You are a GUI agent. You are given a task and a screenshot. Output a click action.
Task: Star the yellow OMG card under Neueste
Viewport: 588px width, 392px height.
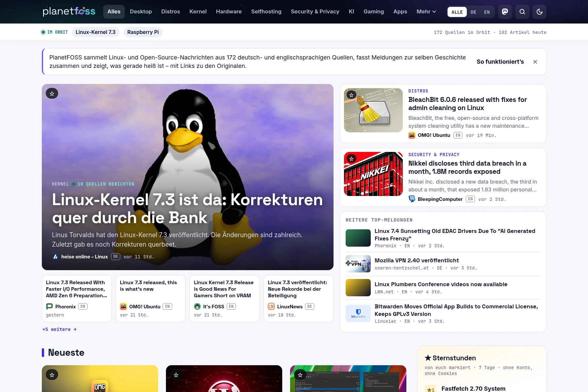[52, 375]
